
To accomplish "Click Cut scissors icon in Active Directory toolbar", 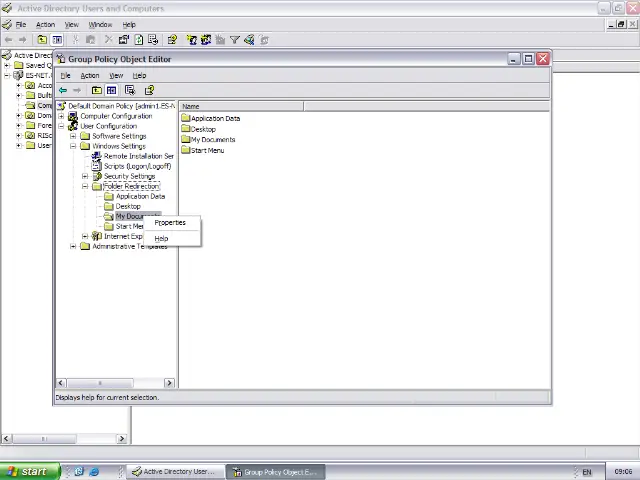I will tap(76, 40).
